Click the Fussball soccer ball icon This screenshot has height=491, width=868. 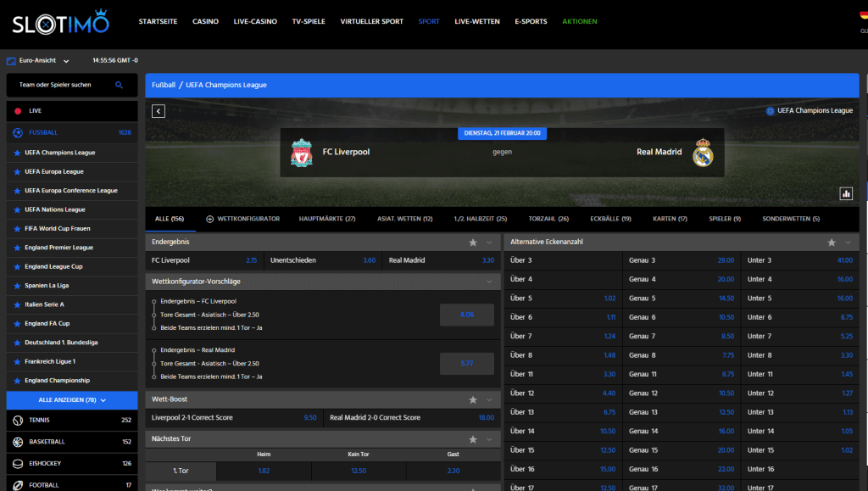(x=18, y=133)
